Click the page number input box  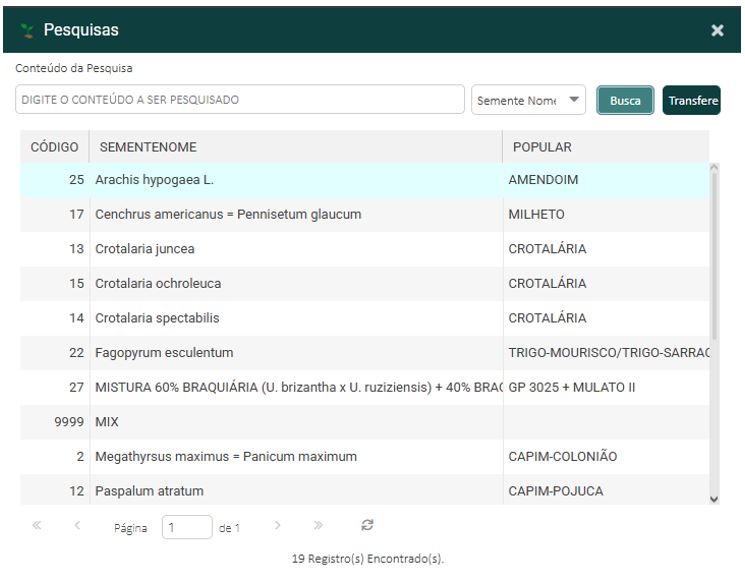tap(186, 527)
